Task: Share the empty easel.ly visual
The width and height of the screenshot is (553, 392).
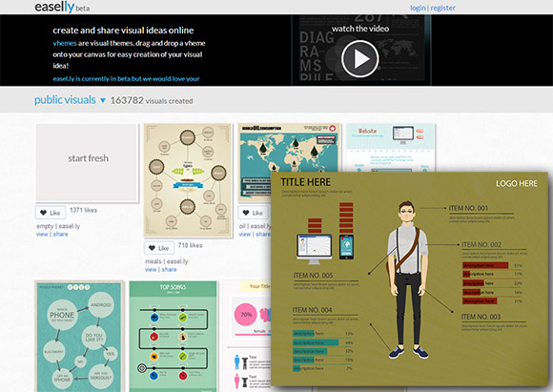Action: pyautogui.click(x=60, y=235)
